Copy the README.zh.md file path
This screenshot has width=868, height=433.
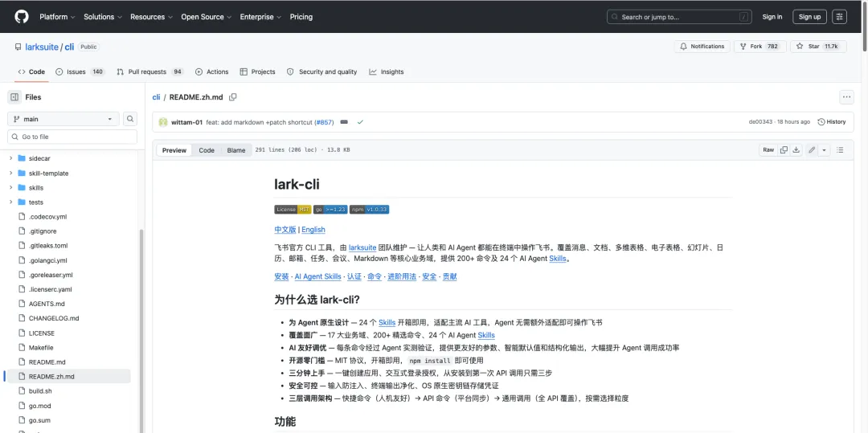point(233,97)
